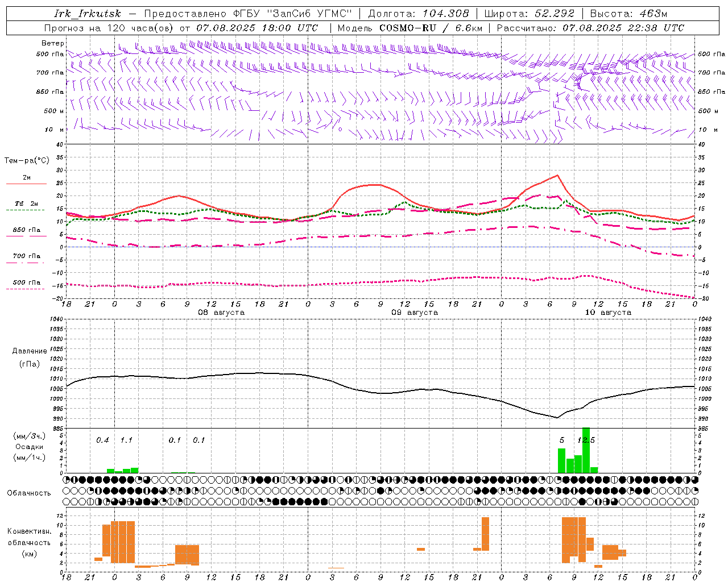This screenshot has width=728, height=582.
Task: Click the '10 августа' date label
Action: point(608,313)
